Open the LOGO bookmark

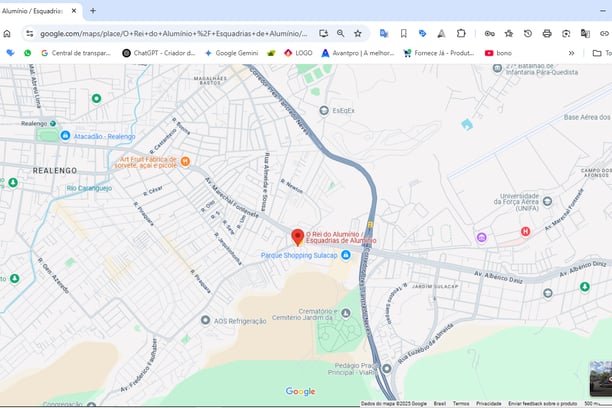[298, 53]
